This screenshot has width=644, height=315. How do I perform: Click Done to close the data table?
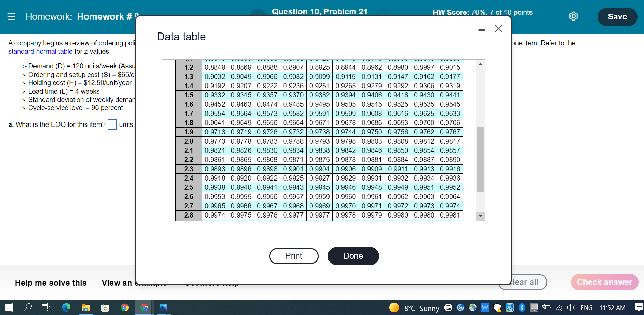(x=353, y=256)
